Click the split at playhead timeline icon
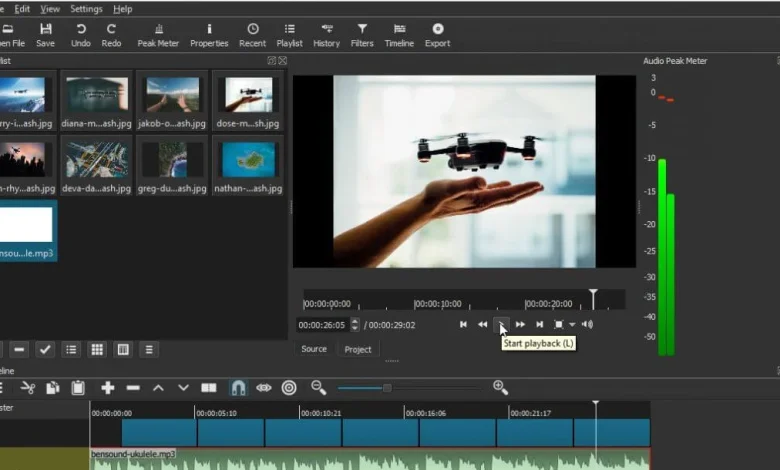 [x=209, y=387]
